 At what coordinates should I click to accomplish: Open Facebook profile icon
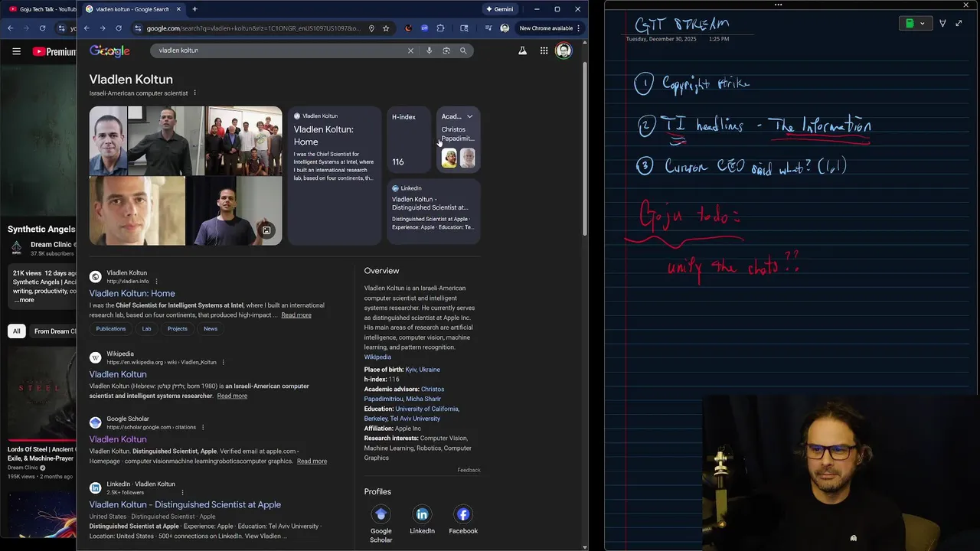point(463,514)
